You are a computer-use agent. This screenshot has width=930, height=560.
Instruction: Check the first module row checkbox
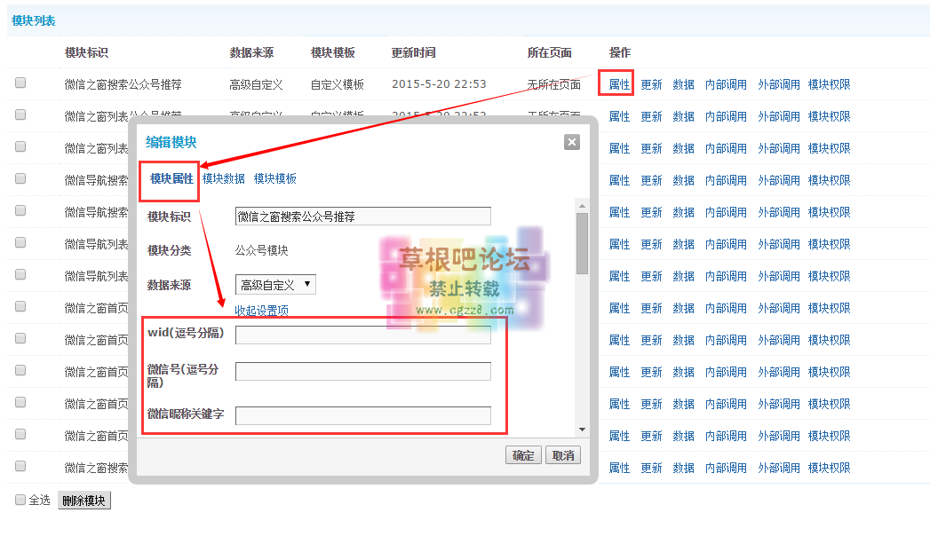pyautogui.click(x=20, y=84)
